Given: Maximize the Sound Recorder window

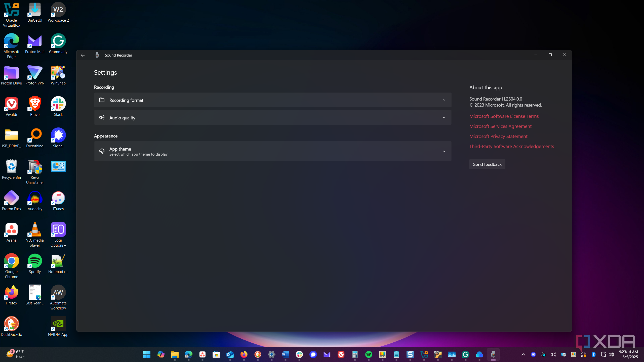Looking at the screenshot, I should [550, 55].
